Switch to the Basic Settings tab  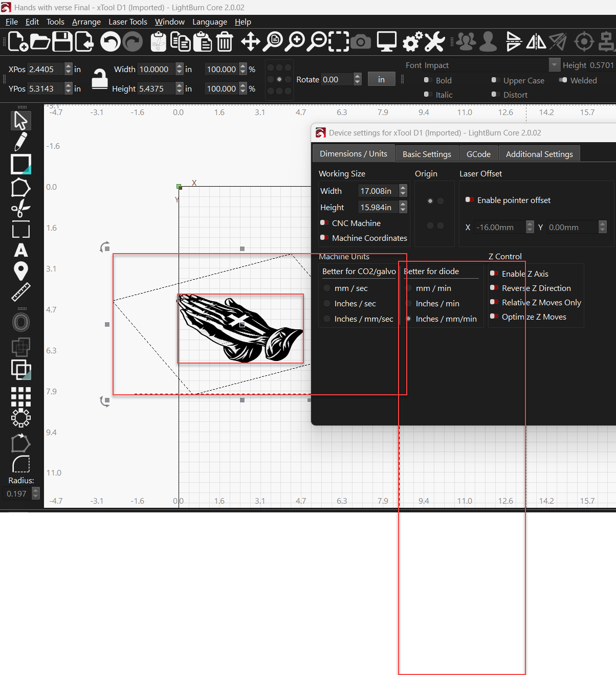[x=427, y=154]
